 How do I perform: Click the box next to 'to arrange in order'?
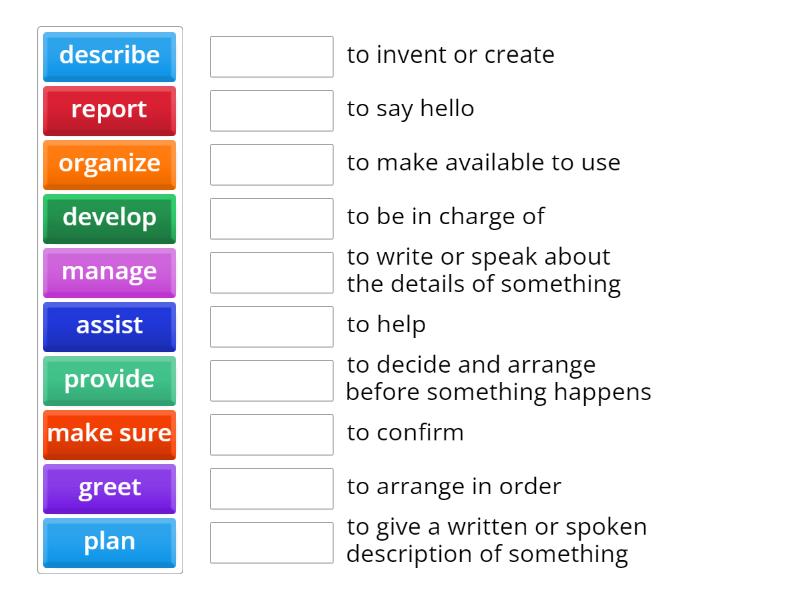(271, 488)
